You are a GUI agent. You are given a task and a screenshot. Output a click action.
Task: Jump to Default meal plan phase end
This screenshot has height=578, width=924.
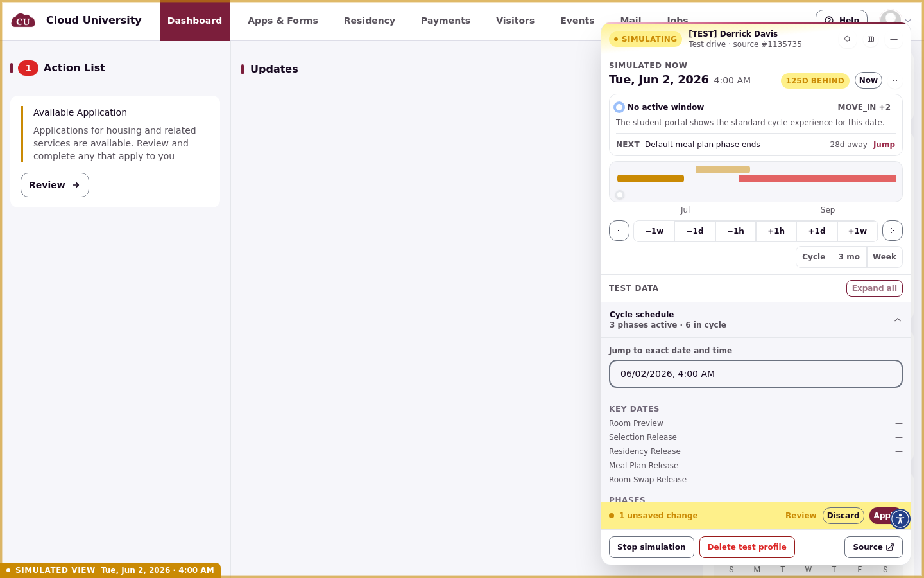(x=884, y=144)
